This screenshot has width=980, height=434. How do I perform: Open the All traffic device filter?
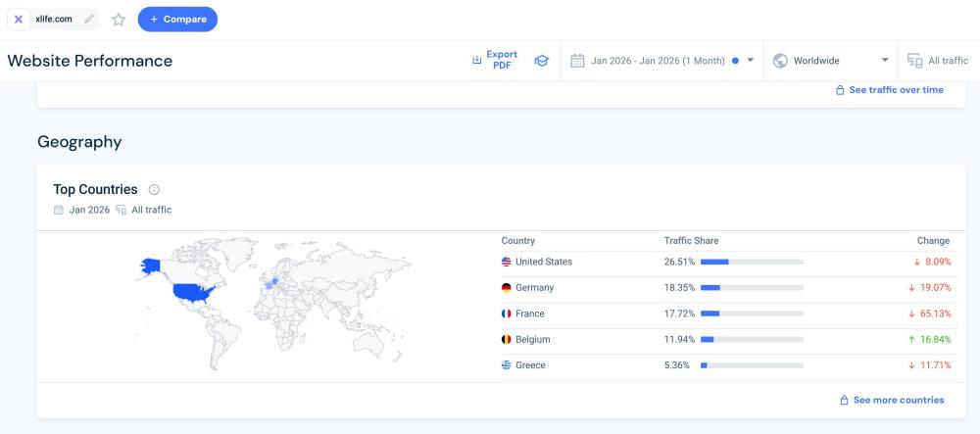(x=938, y=61)
